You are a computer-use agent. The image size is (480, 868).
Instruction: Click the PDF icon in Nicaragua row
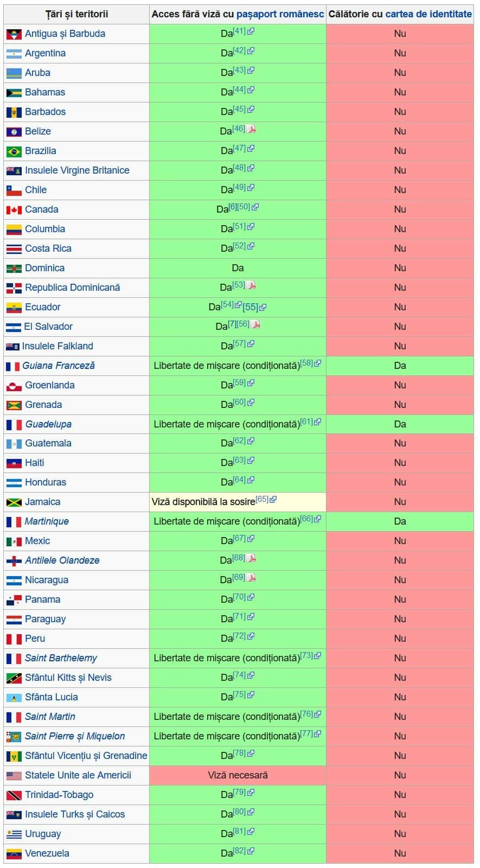252,578
